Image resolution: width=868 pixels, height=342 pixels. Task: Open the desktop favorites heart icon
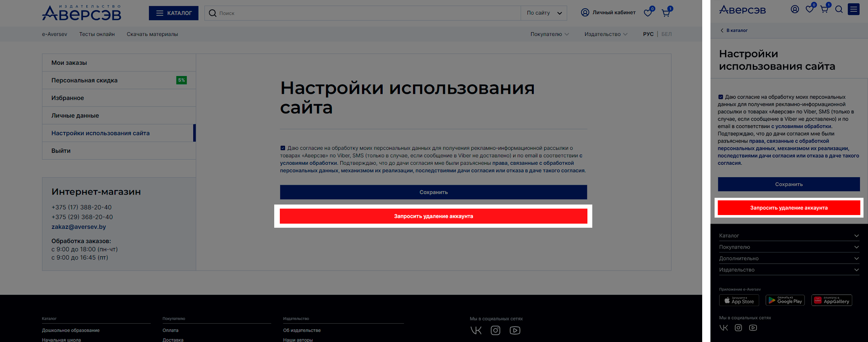click(648, 13)
